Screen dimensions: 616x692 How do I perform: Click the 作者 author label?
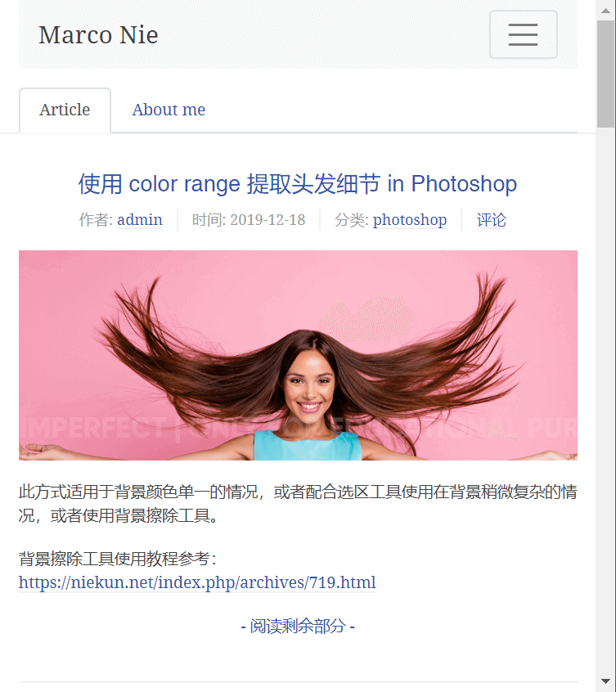tap(96, 220)
